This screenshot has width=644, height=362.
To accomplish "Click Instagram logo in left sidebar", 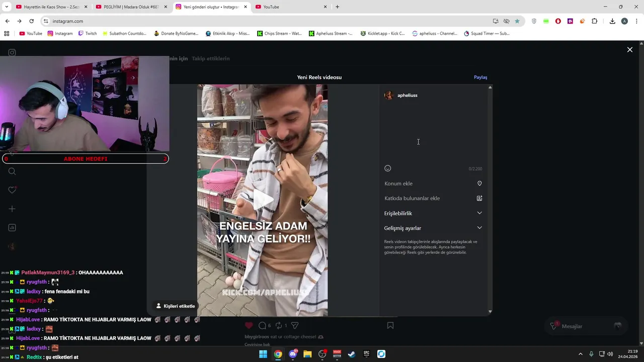I will click(12, 53).
